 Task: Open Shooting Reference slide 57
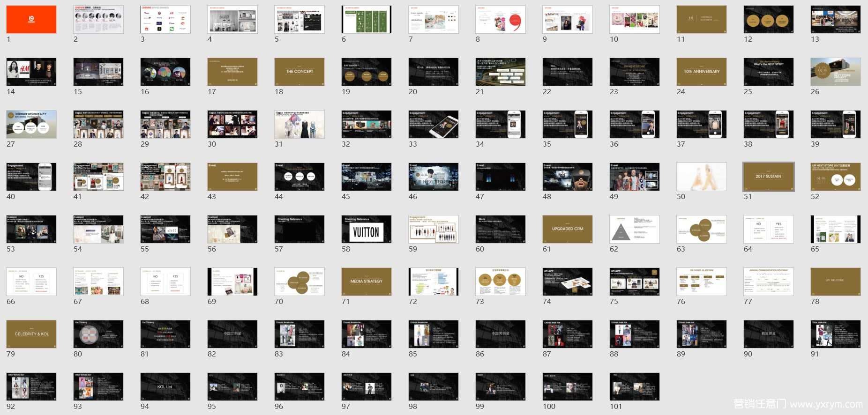click(x=299, y=229)
